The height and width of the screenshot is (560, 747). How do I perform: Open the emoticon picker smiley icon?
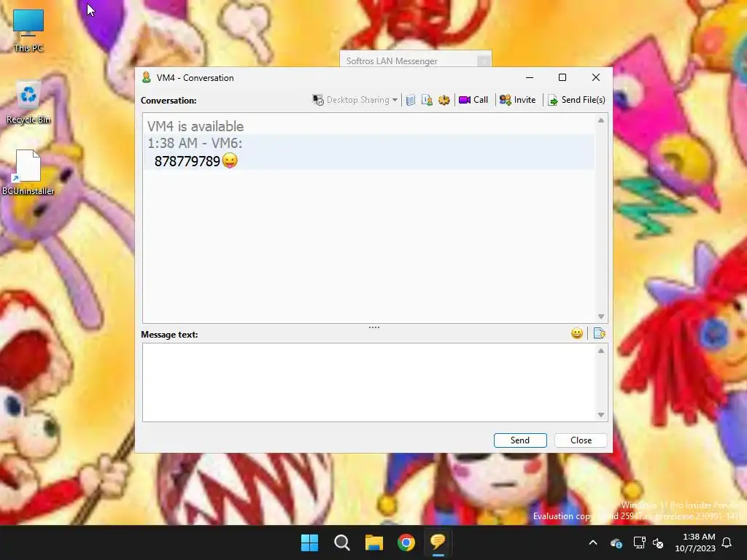(x=577, y=333)
